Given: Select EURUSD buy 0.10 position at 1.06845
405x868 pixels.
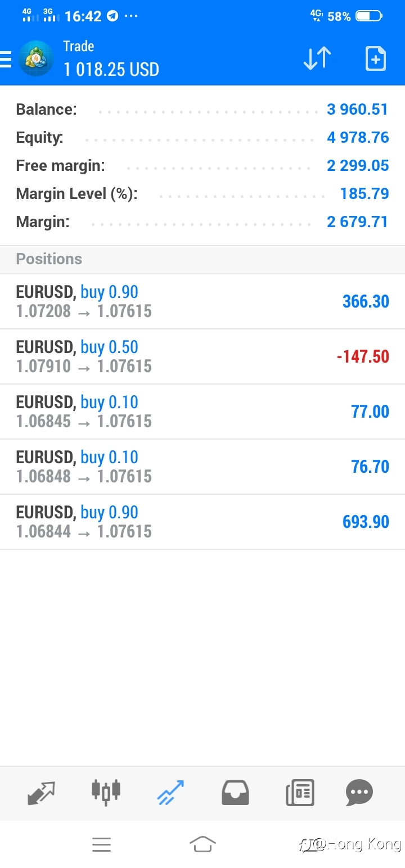Looking at the screenshot, I should coord(202,412).
